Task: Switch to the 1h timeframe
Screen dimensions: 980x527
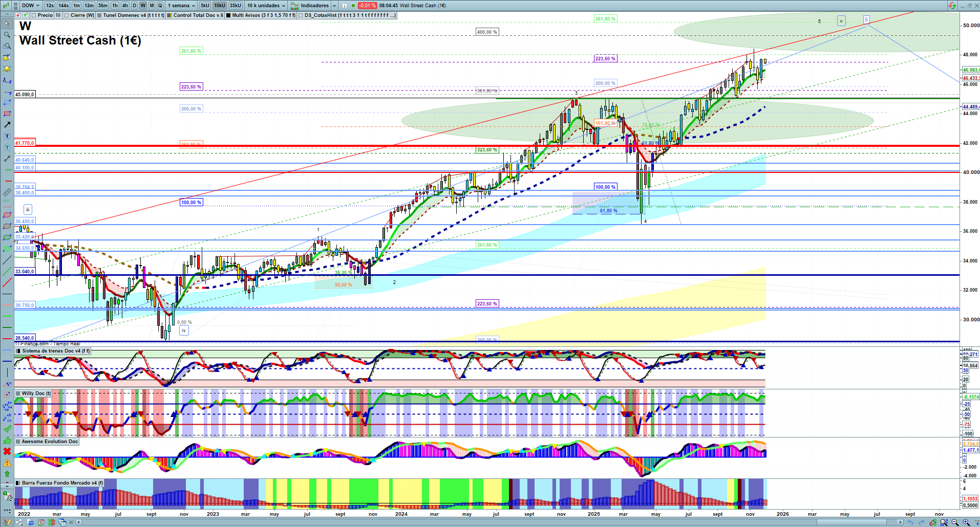Action: click(x=115, y=6)
